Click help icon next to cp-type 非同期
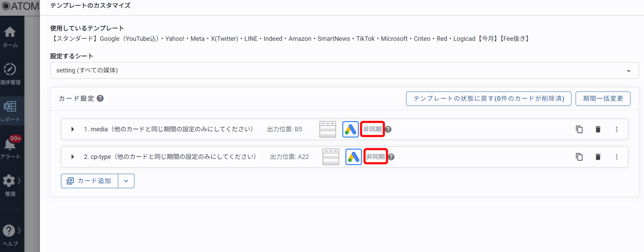 (391, 157)
